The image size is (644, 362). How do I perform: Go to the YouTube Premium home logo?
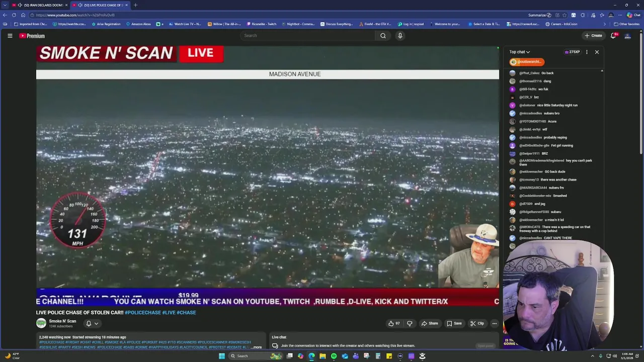tap(32, 36)
